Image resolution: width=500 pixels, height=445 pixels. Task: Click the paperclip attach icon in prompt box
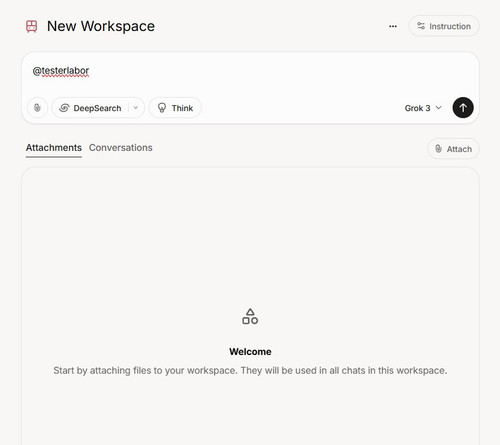pyautogui.click(x=37, y=108)
